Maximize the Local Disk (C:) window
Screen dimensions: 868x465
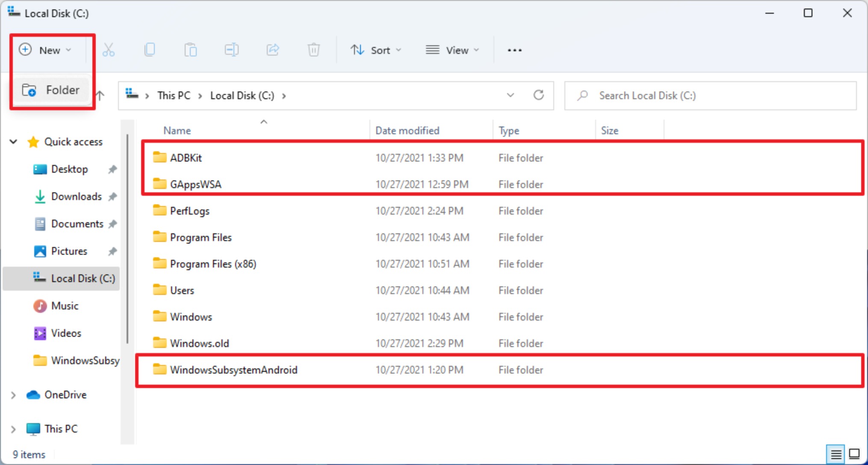tap(808, 13)
